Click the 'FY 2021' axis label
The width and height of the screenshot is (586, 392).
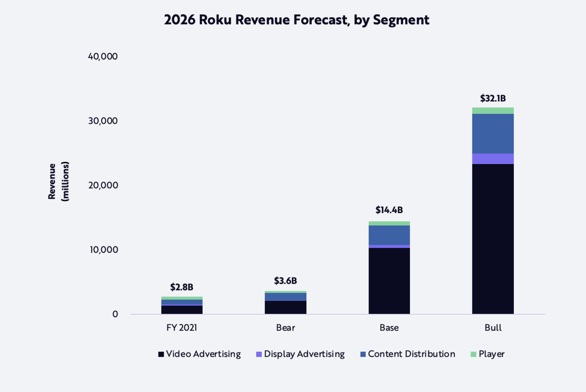coord(182,328)
